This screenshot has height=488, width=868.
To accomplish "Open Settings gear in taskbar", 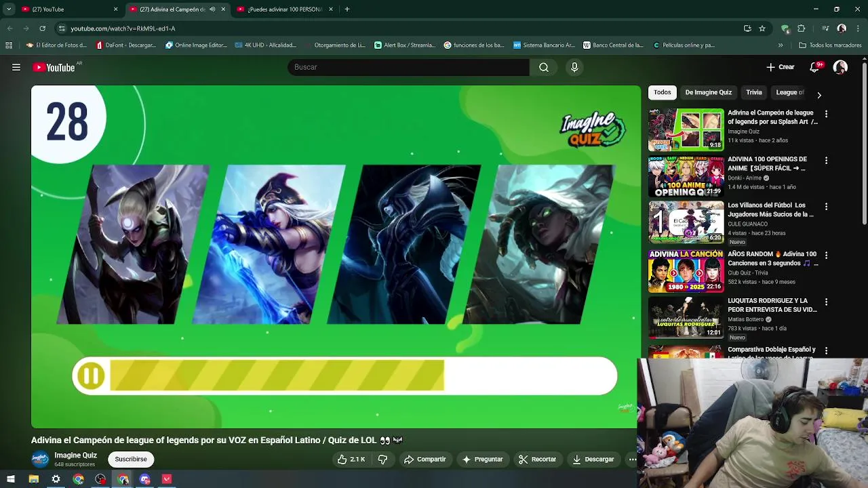I will pyautogui.click(x=56, y=479).
